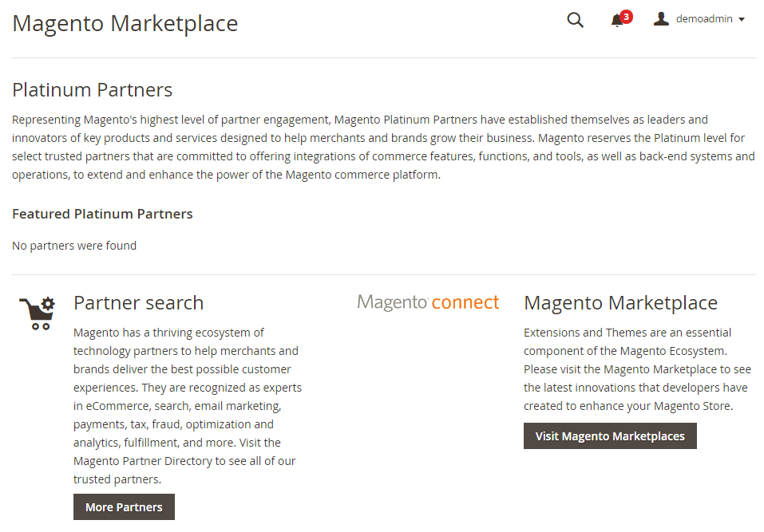Viewport: 764px width, 532px height.
Task: Click the Platinum Partners heading
Action: pos(93,89)
